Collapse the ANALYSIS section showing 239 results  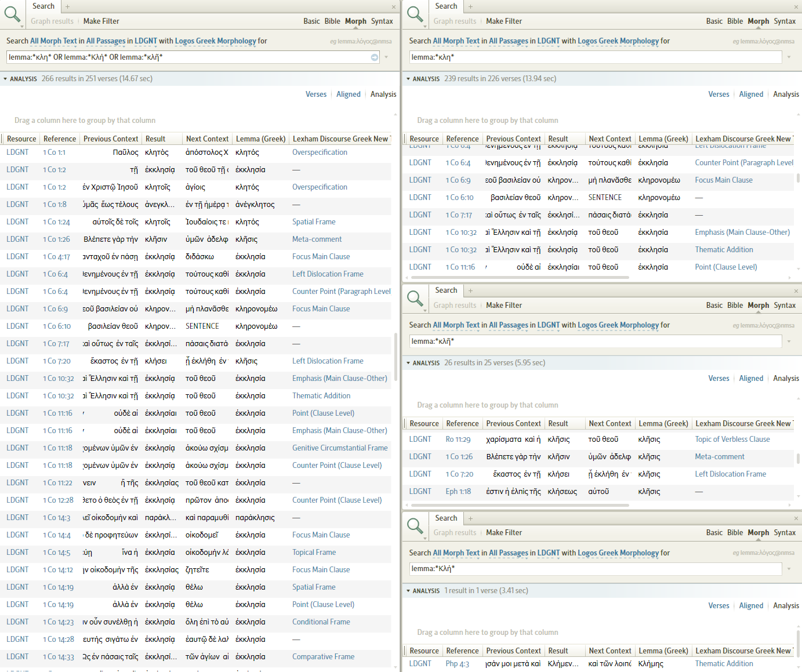pos(408,79)
